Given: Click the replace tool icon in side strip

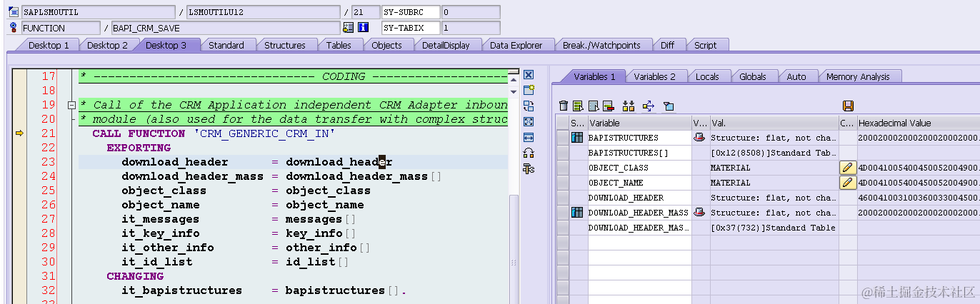Looking at the screenshot, I should 529,106.
